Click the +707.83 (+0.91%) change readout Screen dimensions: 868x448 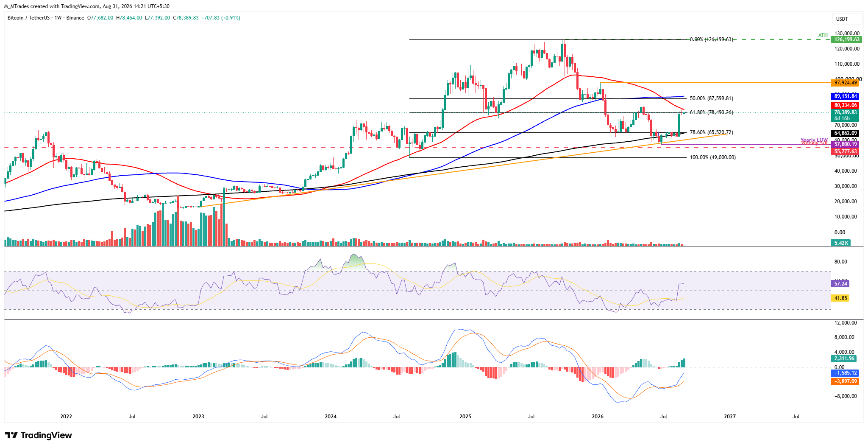(221, 18)
